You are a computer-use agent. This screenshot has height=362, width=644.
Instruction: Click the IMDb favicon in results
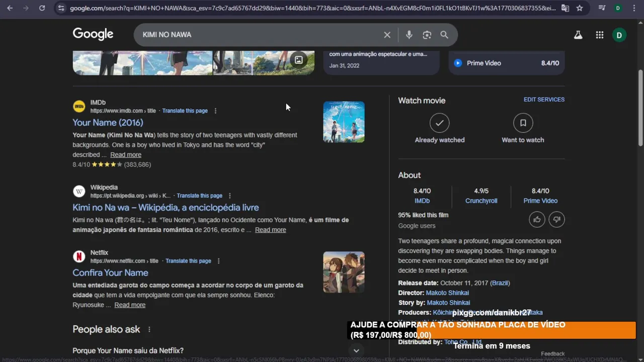point(79,107)
